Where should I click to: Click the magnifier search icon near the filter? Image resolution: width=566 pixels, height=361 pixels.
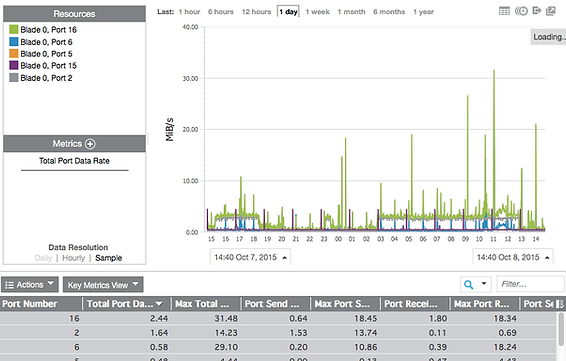pos(469,284)
